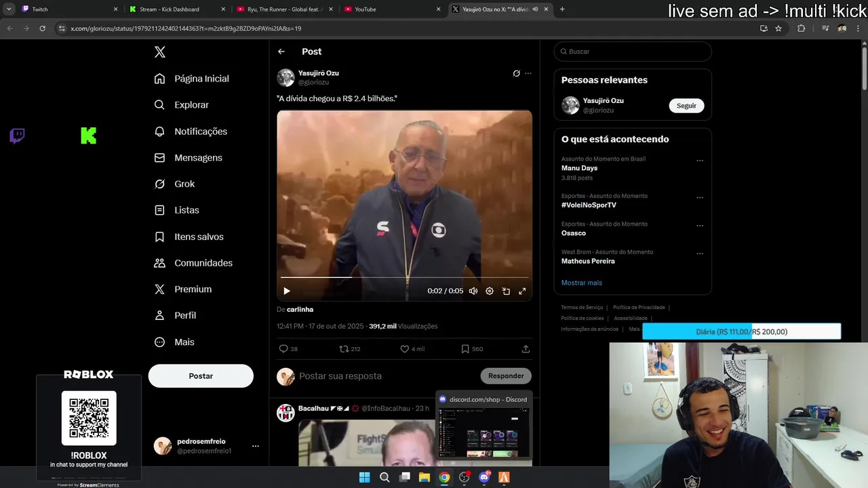The width and height of the screenshot is (868, 488).
Task: Click Mostrar mais link
Action: pyautogui.click(x=581, y=283)
